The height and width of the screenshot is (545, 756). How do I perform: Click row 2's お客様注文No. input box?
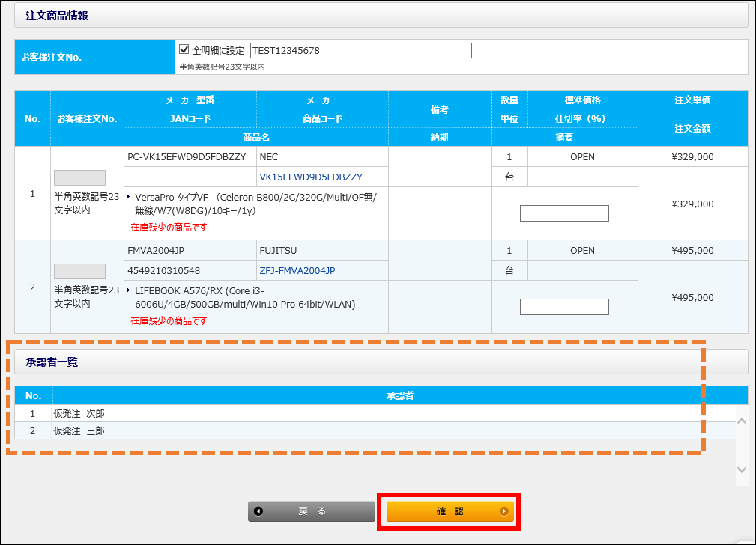[80, 270]
